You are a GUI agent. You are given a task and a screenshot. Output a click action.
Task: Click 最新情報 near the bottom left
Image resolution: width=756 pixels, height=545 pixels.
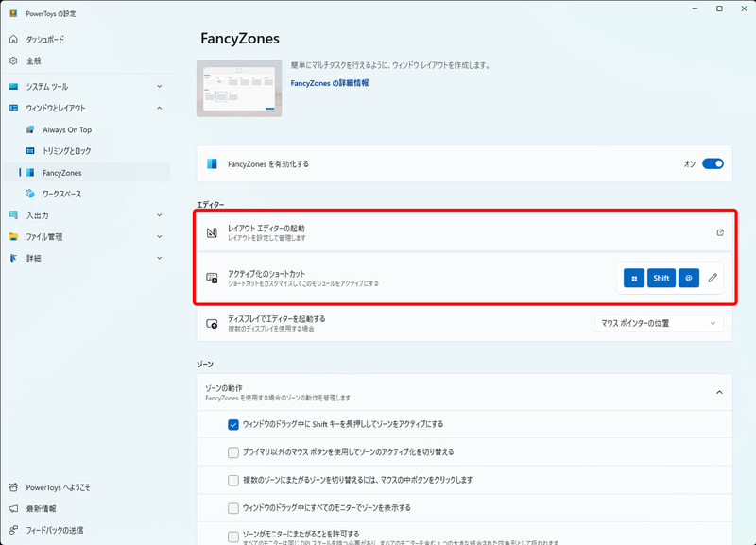click(x=43, y=511)
